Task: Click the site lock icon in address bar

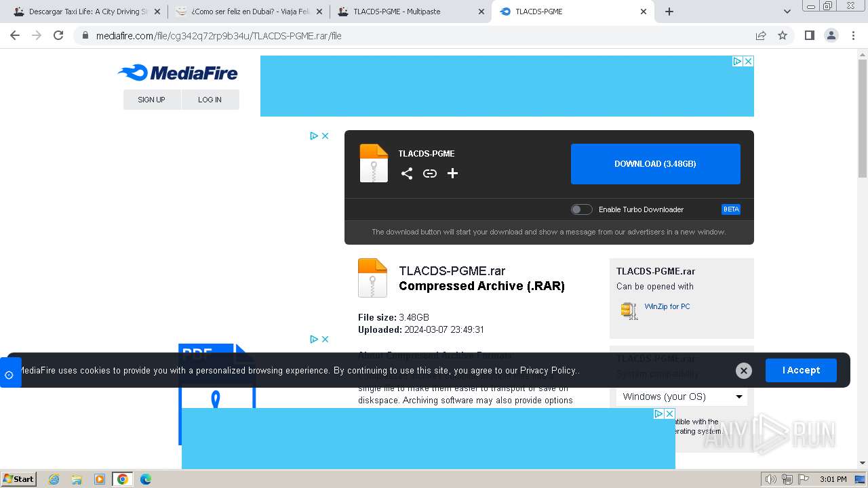Action: point(85,35)
